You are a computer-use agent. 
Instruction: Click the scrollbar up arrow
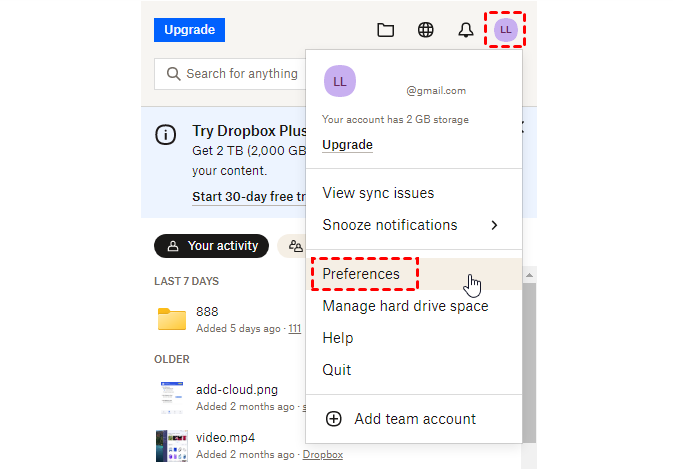coord(529,275)
